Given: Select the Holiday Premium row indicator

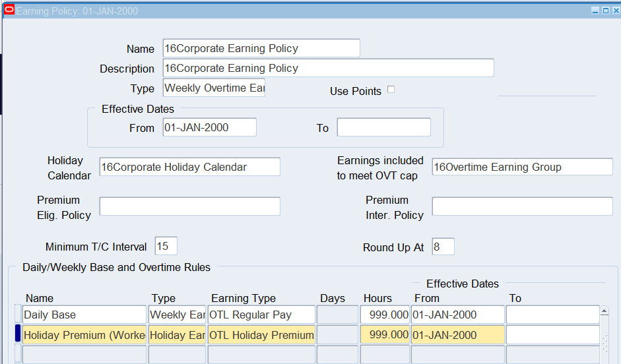Looking at the screenshot, I should (x=18, y=335).
